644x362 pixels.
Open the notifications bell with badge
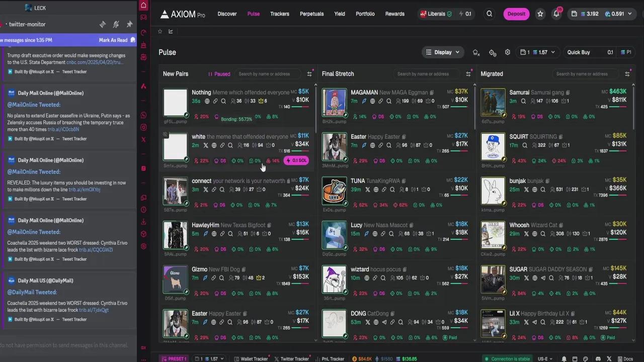(556, 14)
